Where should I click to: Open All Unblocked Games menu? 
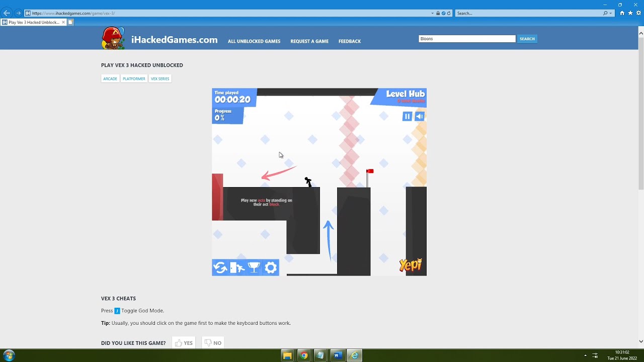(254, 41)
